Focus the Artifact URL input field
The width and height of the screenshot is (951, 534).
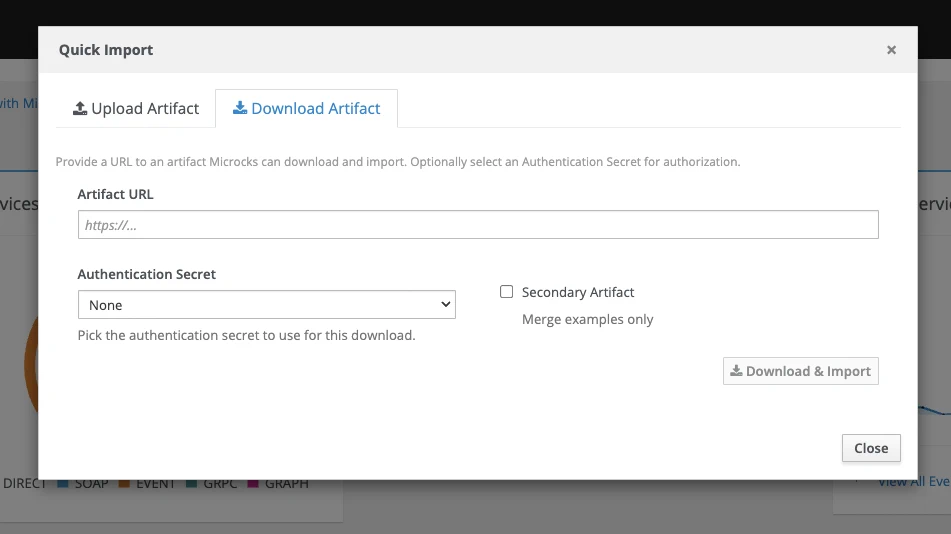click(478, 225)
